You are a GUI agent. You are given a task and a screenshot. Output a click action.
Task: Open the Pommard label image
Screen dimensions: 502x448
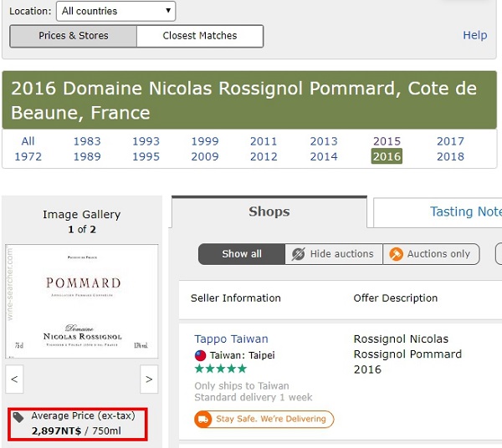tap(82, 301)
